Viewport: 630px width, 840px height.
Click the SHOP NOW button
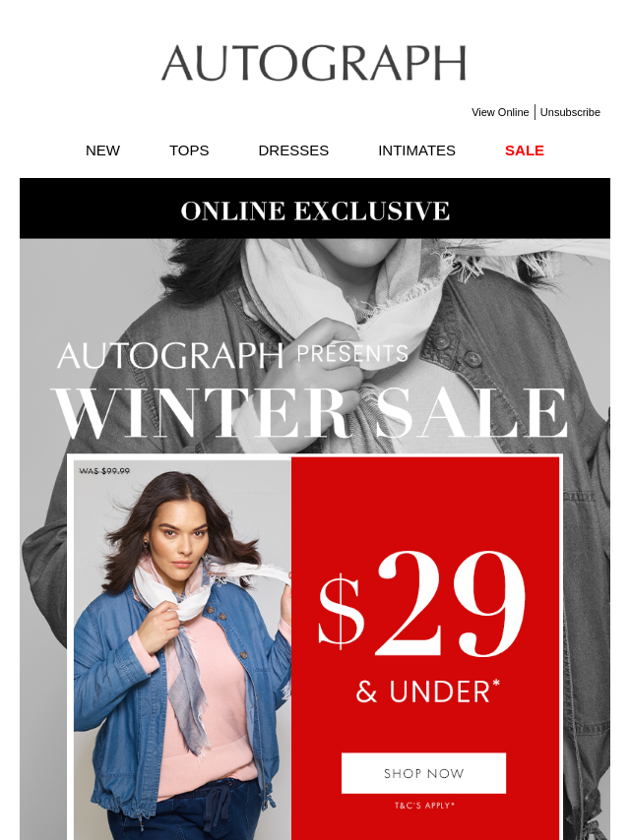(x=423, y=773)
